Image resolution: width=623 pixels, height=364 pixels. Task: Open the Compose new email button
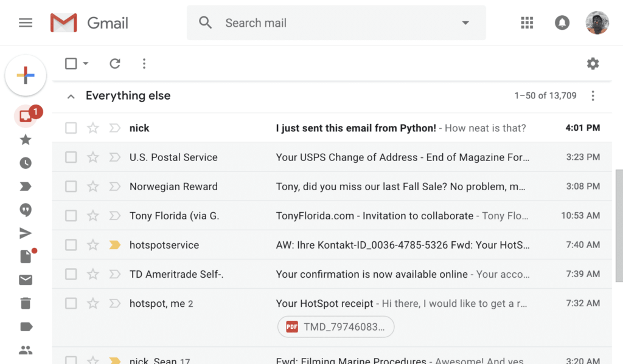26,75
